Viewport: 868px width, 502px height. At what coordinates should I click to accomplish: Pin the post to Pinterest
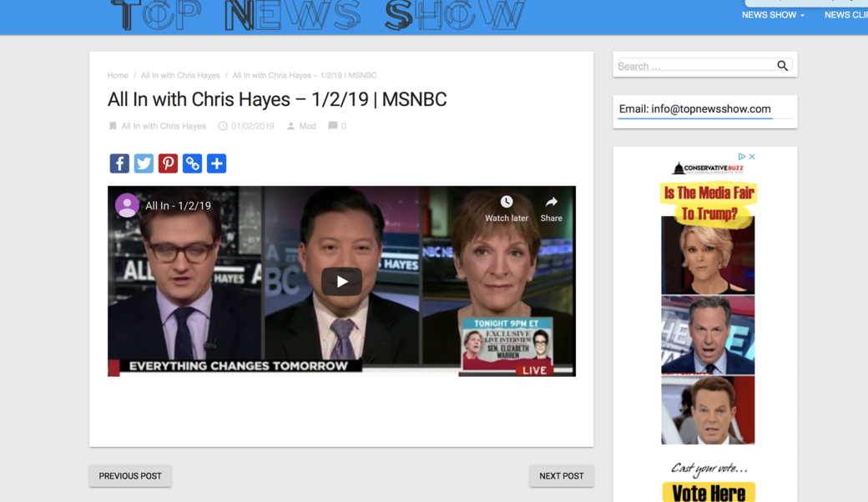click(168, 163)
